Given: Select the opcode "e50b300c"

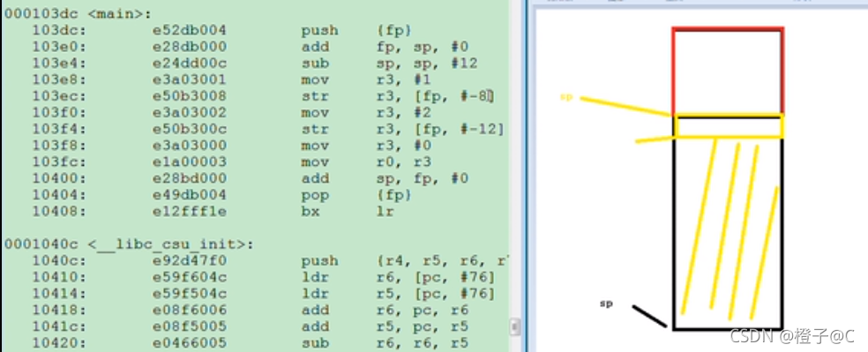Looking at the screenshot, I should [x=190, y=130].
